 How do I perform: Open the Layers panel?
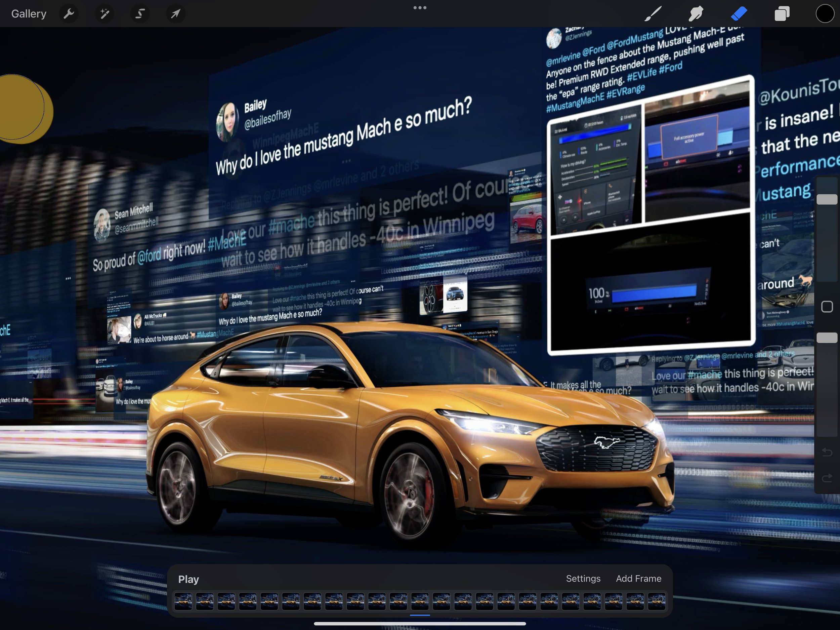pyautogui.click(x=782, y=14)
